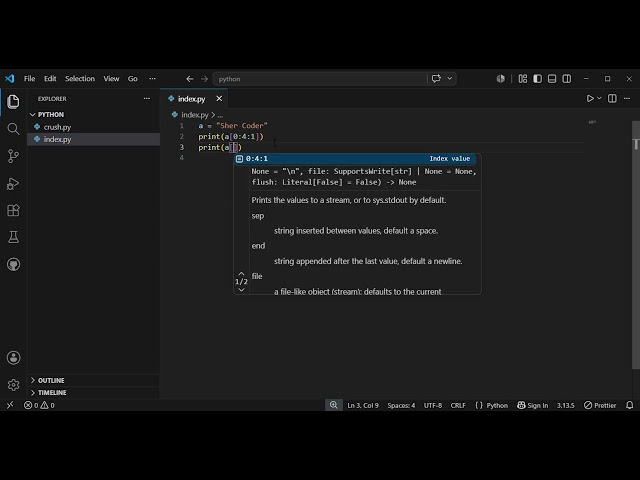Screen dimensions: 640x480
Task: Open problems panel via errors and warnings counter
Action: 39,405
